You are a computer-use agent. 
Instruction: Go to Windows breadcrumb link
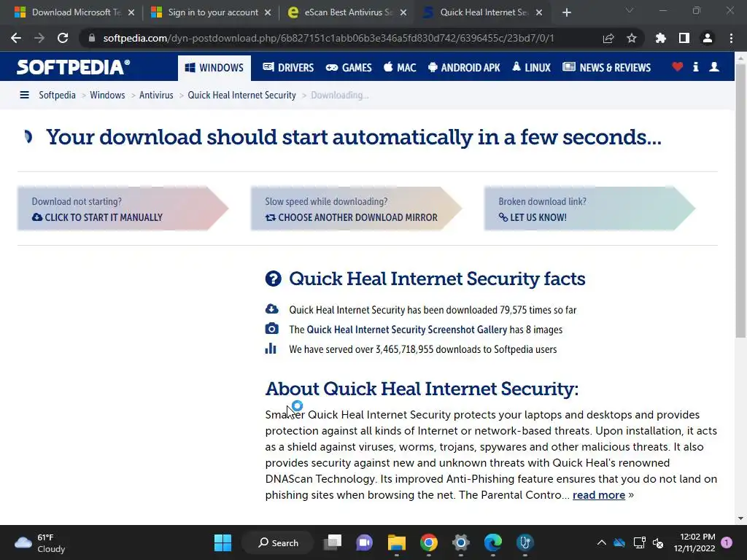click(x=107, y=95)
